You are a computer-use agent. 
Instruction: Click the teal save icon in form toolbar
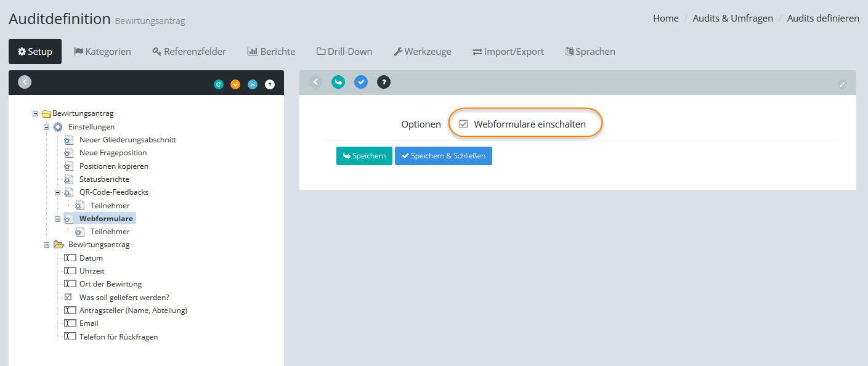[338, 82]
